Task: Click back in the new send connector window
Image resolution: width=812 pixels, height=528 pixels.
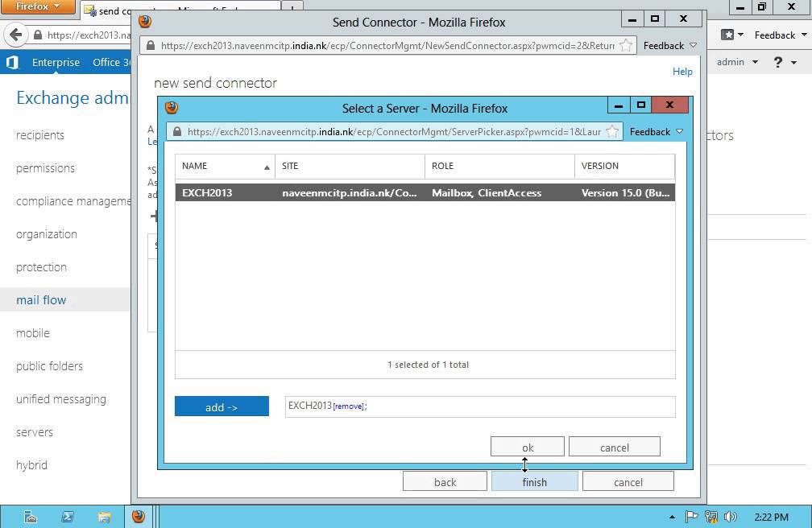Action: (x=445, y=482)
